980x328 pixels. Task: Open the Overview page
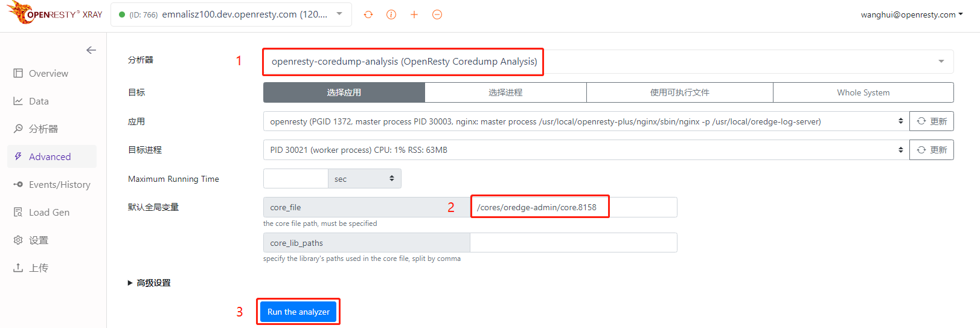click(48, 73)
